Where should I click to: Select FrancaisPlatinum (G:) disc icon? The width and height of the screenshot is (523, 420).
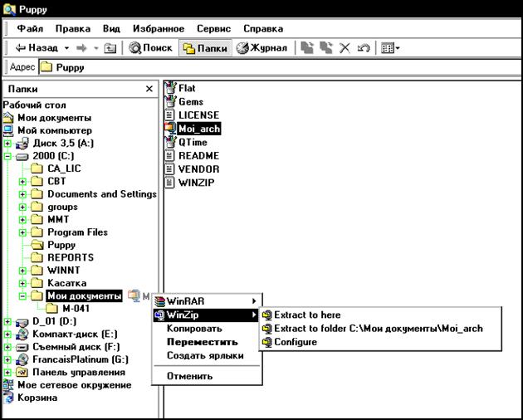pyautogui.click(x=22, y=359)
